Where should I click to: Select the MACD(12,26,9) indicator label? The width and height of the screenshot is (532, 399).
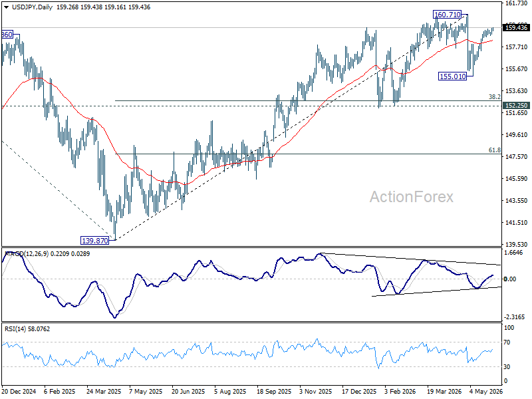pyautogui.click(x=27, y=254)
